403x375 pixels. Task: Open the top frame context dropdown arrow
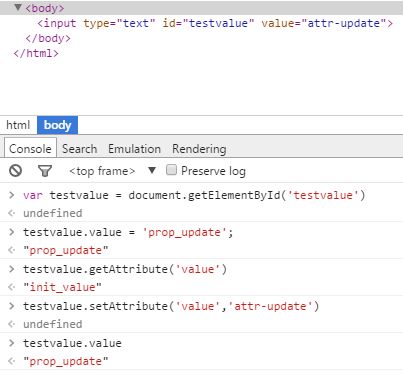point(152,170)
